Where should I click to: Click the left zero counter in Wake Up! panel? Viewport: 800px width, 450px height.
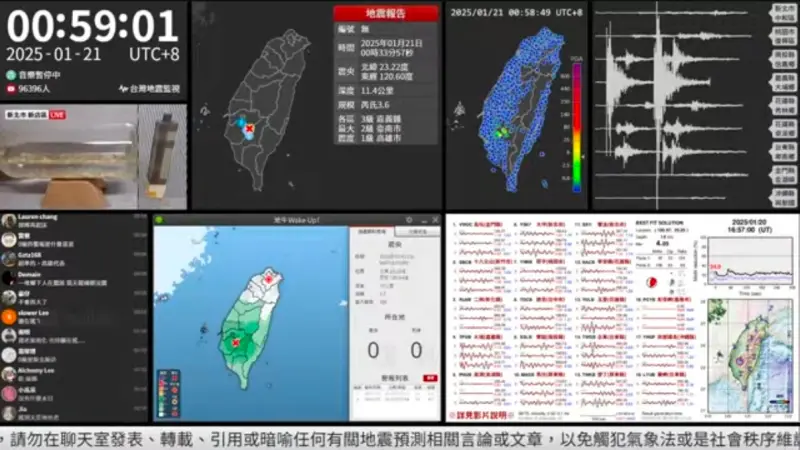click(x=373, y=351)
